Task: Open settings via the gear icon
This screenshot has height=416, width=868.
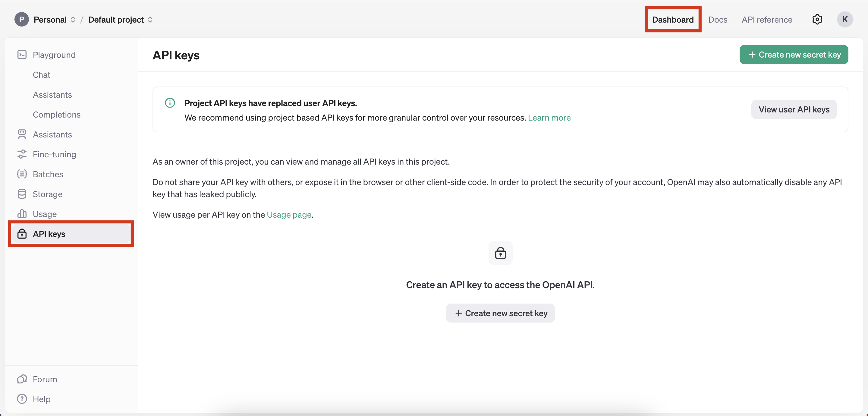Action: click(x=817, y=20)
